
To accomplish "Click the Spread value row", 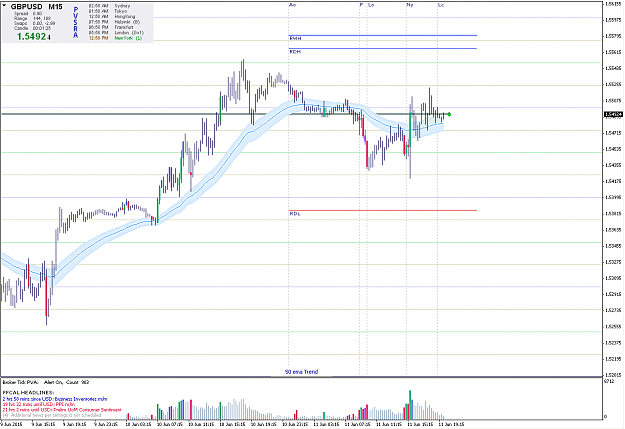I will pyautogui.click(x=28, y=14).
